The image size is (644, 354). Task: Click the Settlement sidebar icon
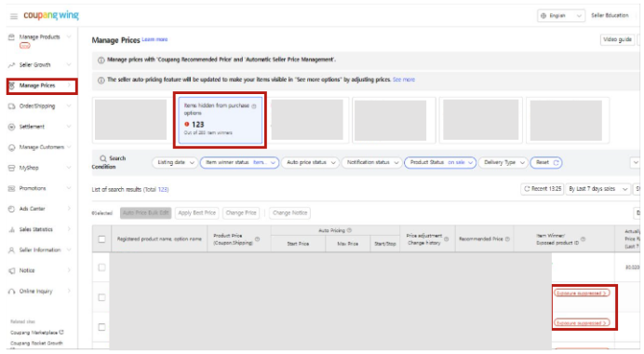pyautogui.click(x=11, y=127)
